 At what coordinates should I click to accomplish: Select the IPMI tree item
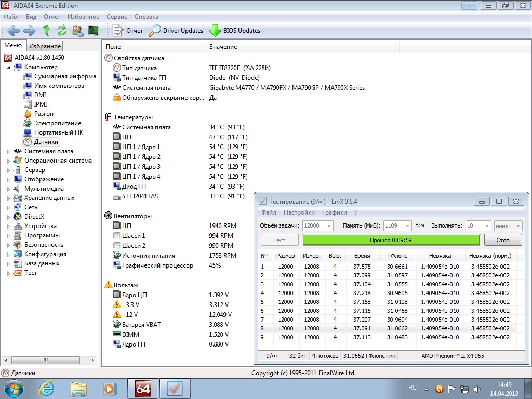(41, 104)
